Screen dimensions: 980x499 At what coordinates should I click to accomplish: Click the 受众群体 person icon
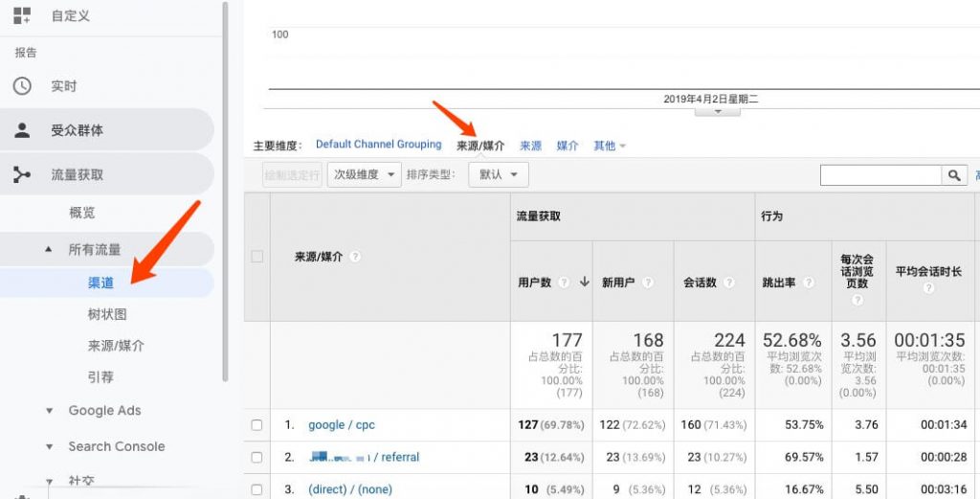click(x=22, y=130)
